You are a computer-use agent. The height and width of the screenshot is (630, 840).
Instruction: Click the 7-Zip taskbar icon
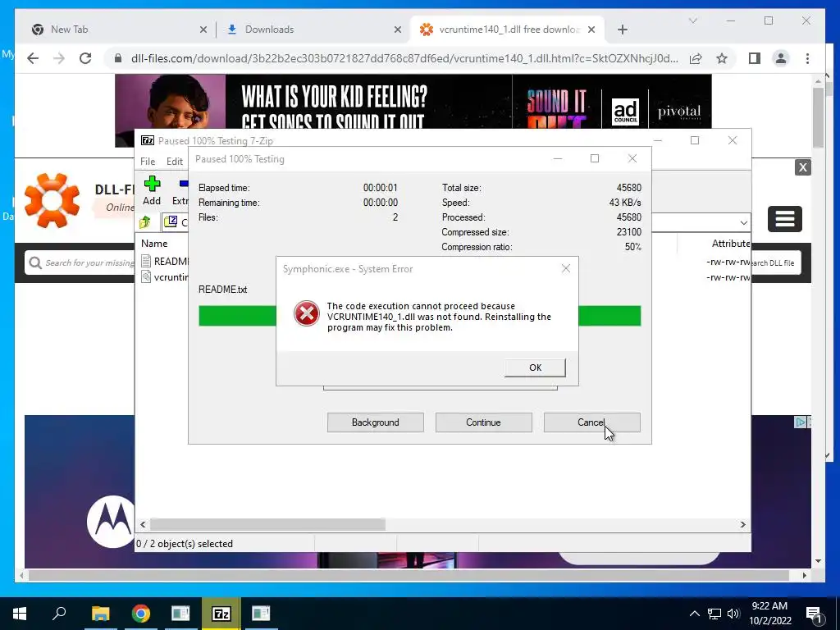tap(221, 614)
